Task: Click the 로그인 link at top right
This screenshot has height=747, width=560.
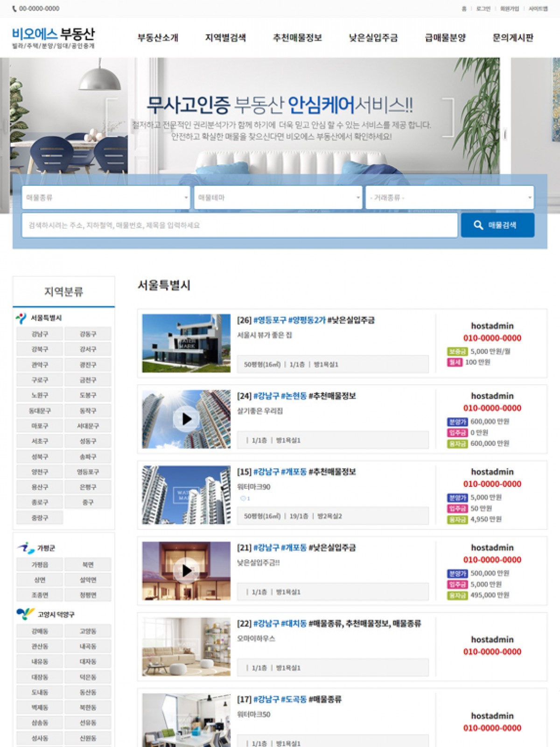Action: [483, 8]
